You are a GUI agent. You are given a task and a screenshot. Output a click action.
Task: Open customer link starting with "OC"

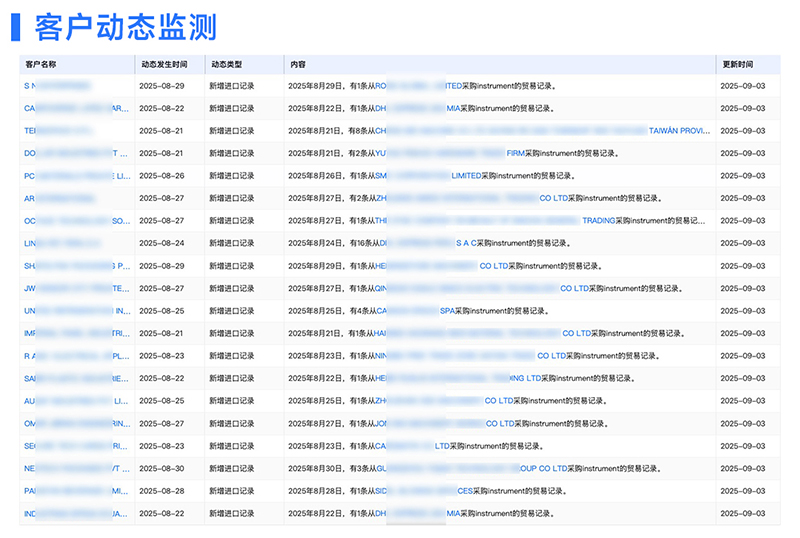click(77, 221)
